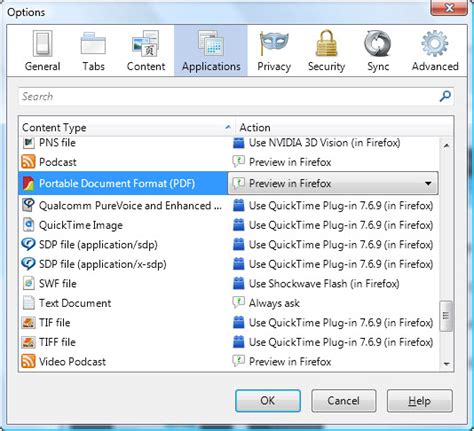Select the Text Document content type
474x431 pixels.
75,303
